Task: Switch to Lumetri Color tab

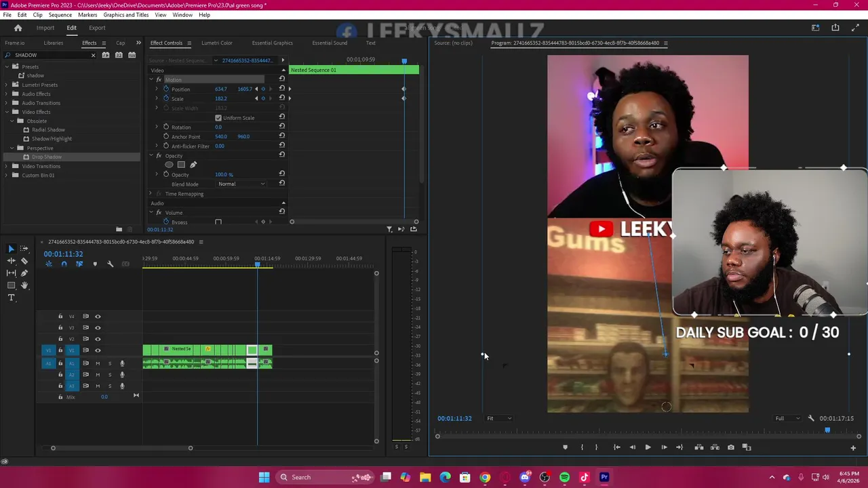Action: (217, 43)
